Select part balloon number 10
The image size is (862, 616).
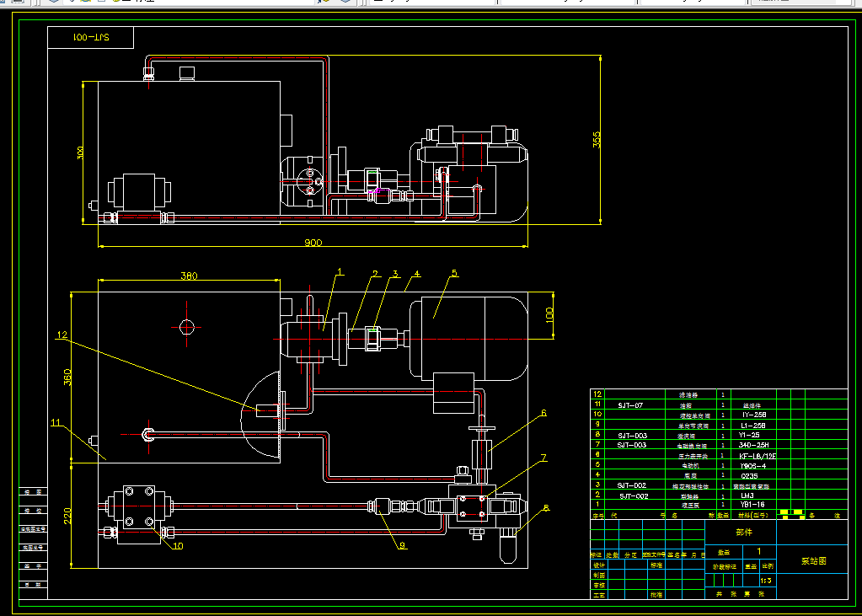click(178, 545)
